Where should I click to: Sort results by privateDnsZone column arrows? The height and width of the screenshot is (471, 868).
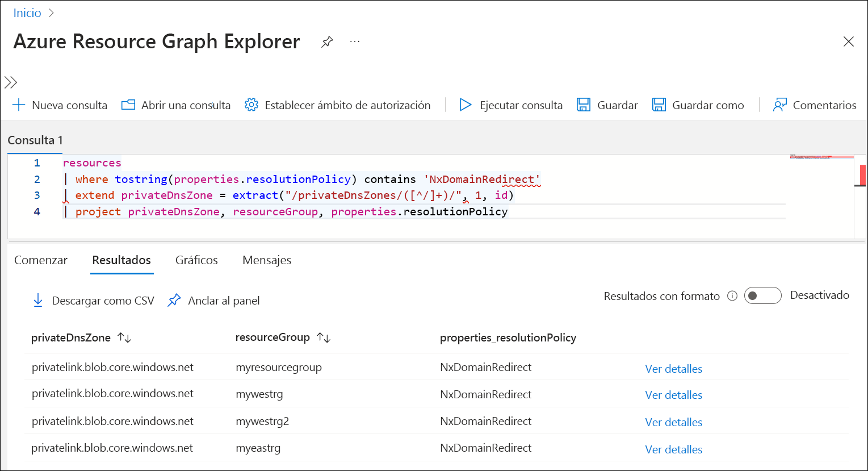point(124,338)
